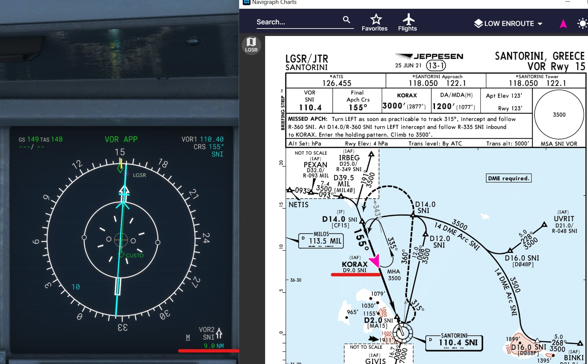The image size is (588, 364).
Task: Click the UVRIT IAF waypoint label
Action: pyautogui.click(x=564, y=221)
